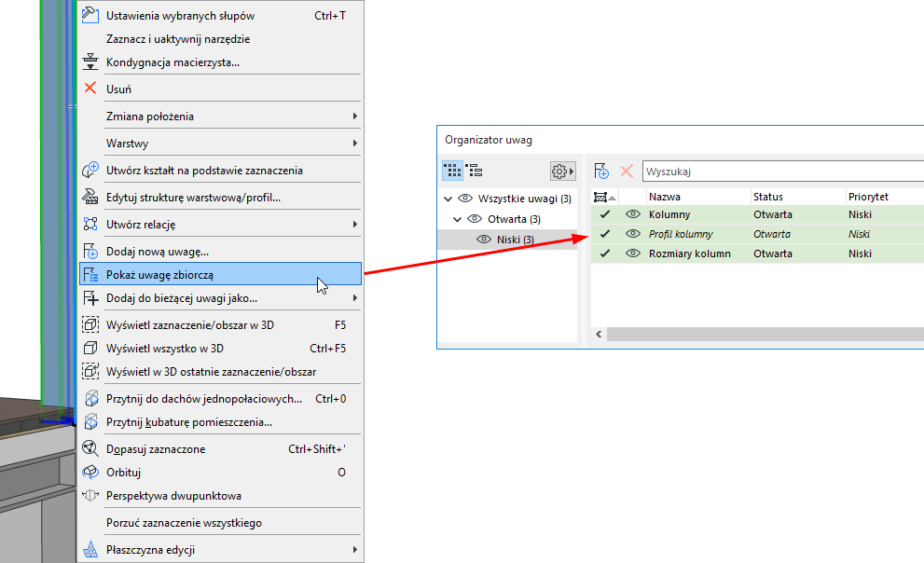This screenshot has height=563, width=924.
Task: Click the magnifier icon beside Dopasuj zaznaczone
Action: [90, 448]
